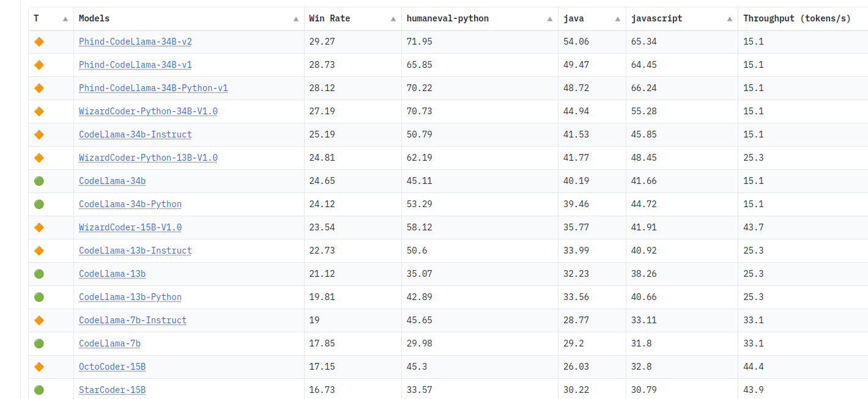Viewport: 868px width, 399px height.
Task: Click the Models column sort arrow
Action: tap(296, 19)
